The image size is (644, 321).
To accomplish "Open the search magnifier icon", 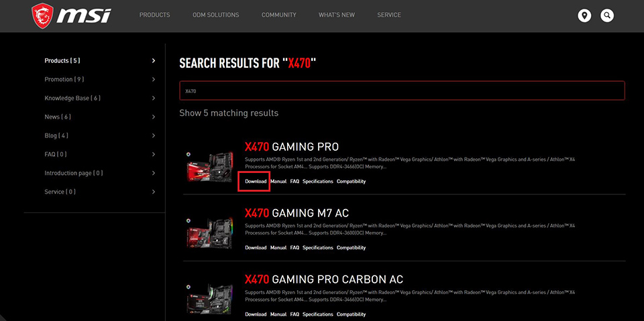I will coord(607,16).
